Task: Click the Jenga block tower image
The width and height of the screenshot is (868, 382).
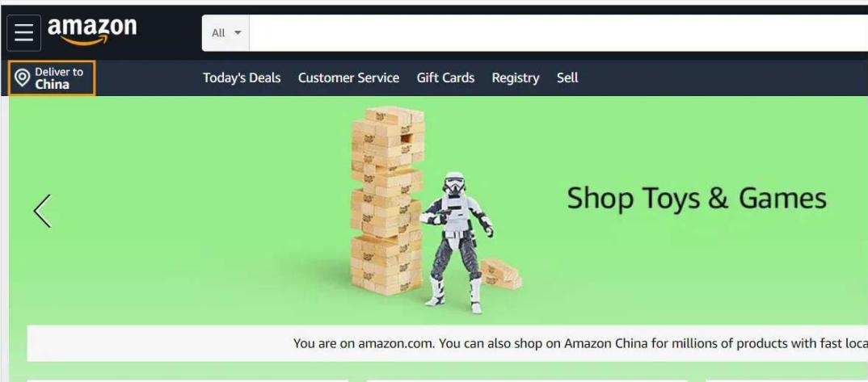Action: coord(387,200)
